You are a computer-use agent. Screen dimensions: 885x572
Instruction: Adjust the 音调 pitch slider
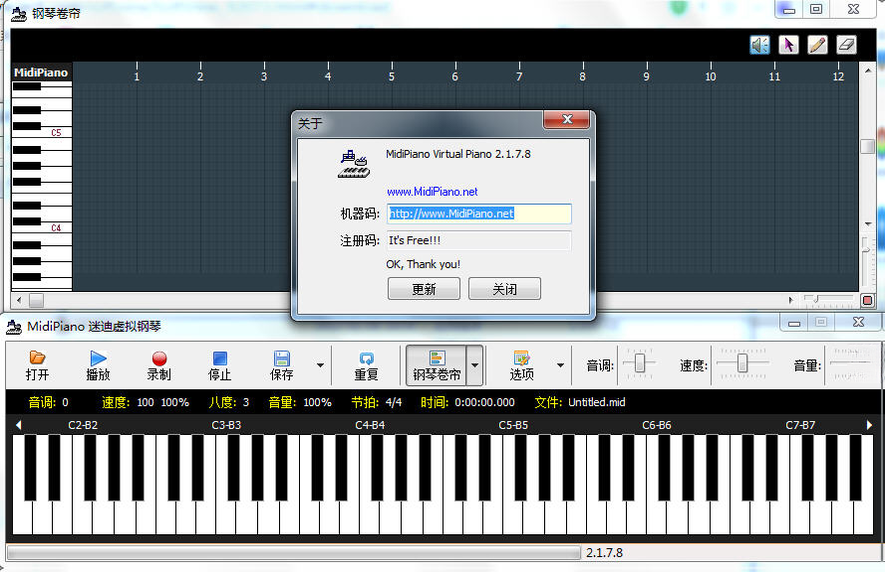coord(639,363)
